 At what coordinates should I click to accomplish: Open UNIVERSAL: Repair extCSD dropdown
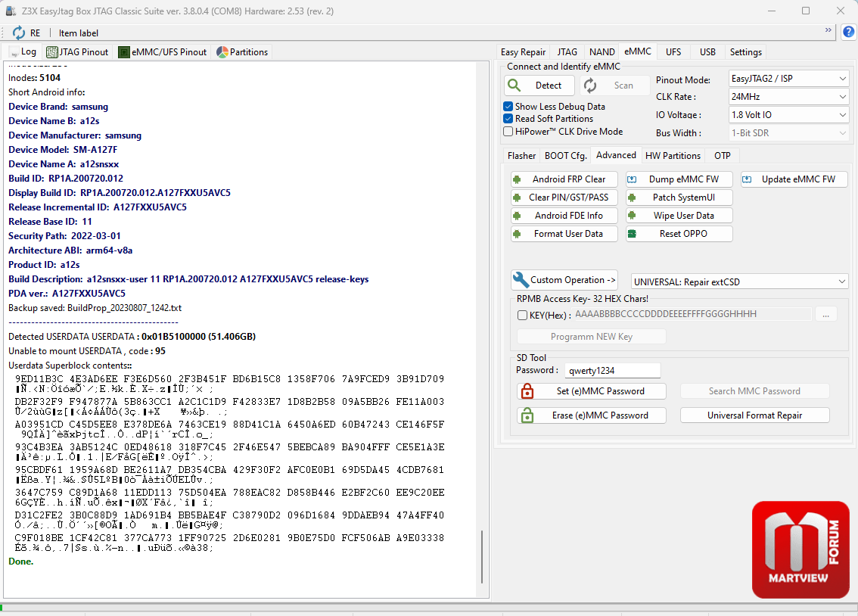click(x=740, y=282)
